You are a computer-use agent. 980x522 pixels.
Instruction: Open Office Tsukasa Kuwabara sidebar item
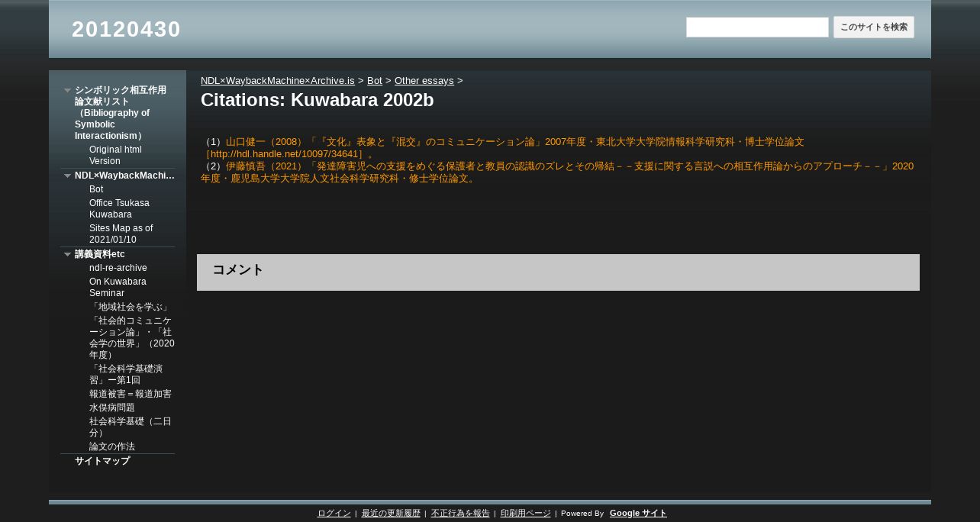tap(119, 208)
